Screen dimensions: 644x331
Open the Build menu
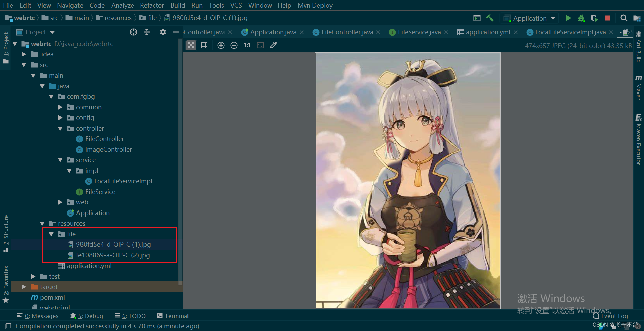(178, 5)
